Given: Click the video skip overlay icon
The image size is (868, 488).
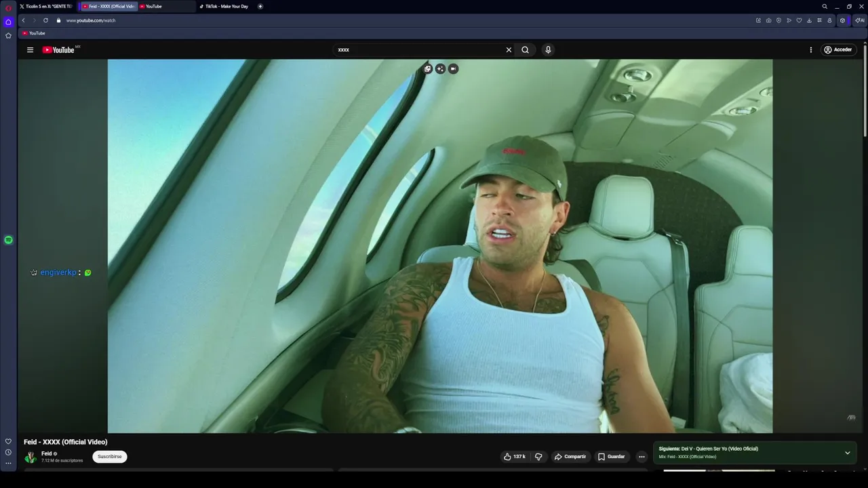Looking at the screenshot, I should (453, 68).
